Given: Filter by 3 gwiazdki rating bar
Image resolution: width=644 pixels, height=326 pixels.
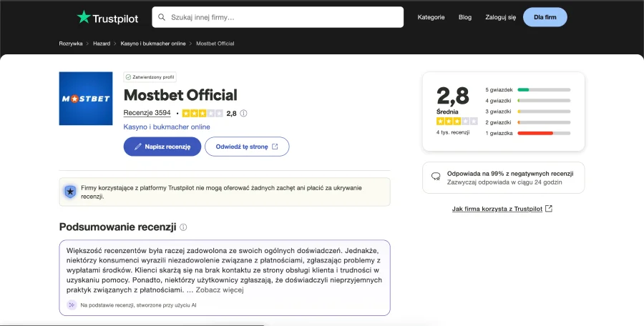Looking at the screenshot, I should [528, 112].
